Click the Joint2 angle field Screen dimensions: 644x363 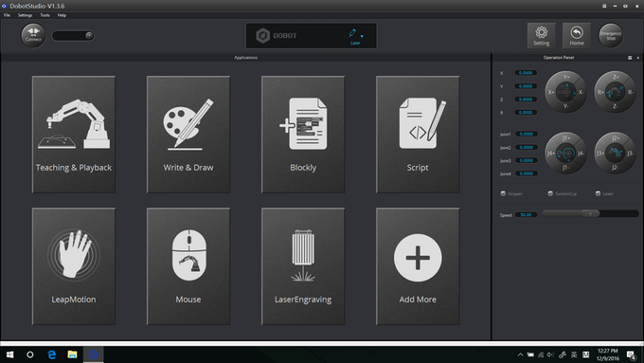click(x=527, y=147)
